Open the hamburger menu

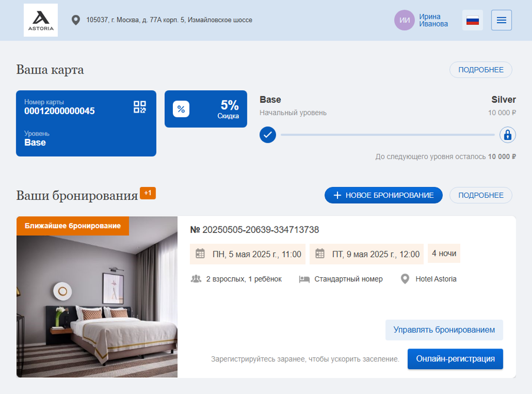pos(501,20)
